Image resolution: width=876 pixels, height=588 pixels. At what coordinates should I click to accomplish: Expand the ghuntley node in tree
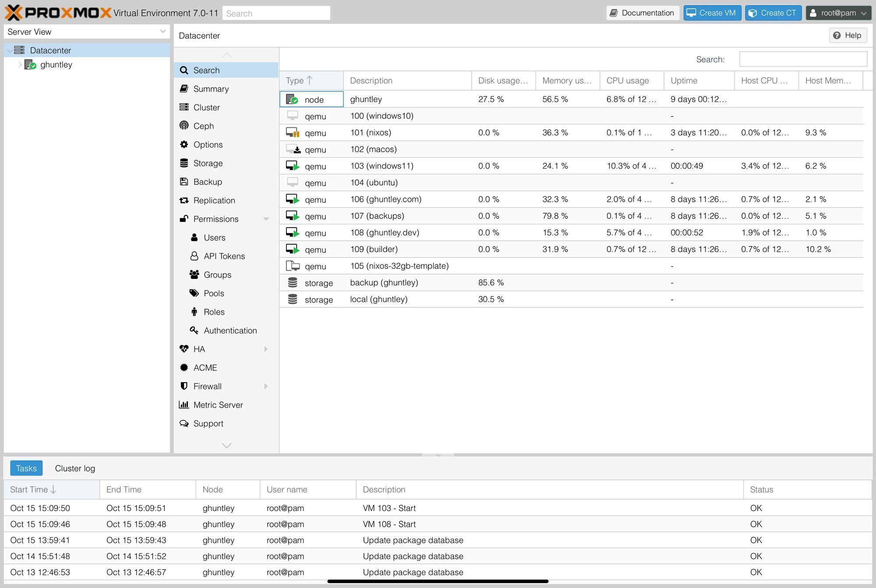(20, 65)
